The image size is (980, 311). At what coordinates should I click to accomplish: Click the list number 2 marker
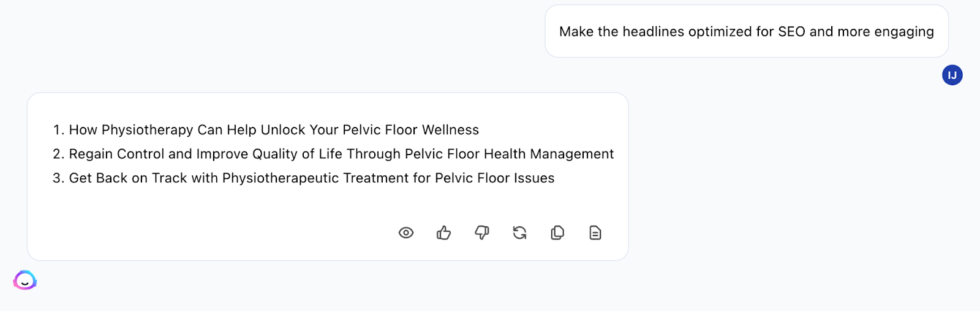[58, 154]
